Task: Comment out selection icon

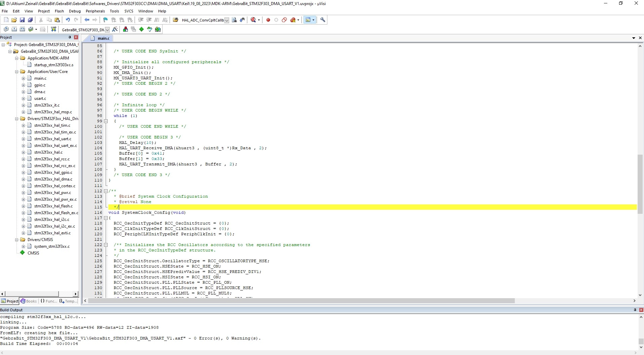Action: pos(157,20)
